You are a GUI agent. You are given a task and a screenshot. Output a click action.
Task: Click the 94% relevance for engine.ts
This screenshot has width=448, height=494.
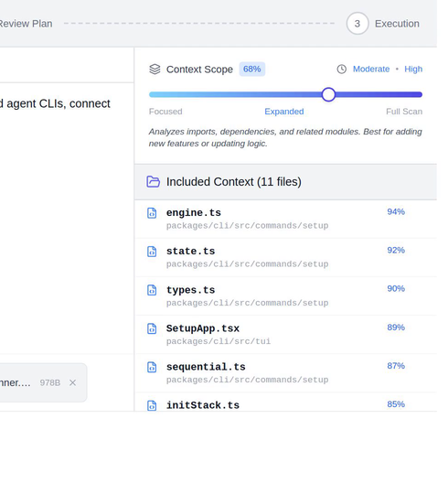click(x=396, y=211)
